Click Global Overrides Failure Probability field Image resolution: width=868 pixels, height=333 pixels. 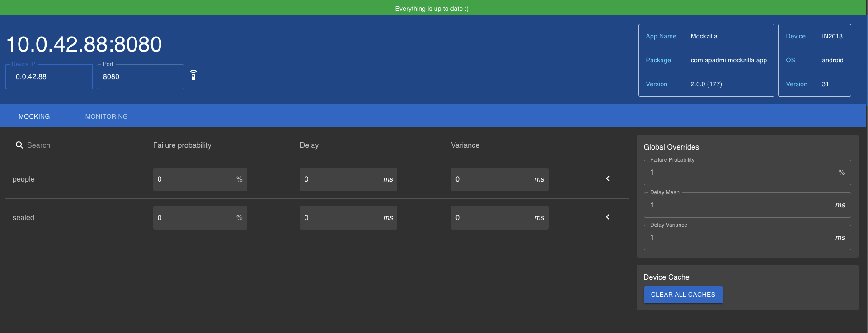[741, 173]
